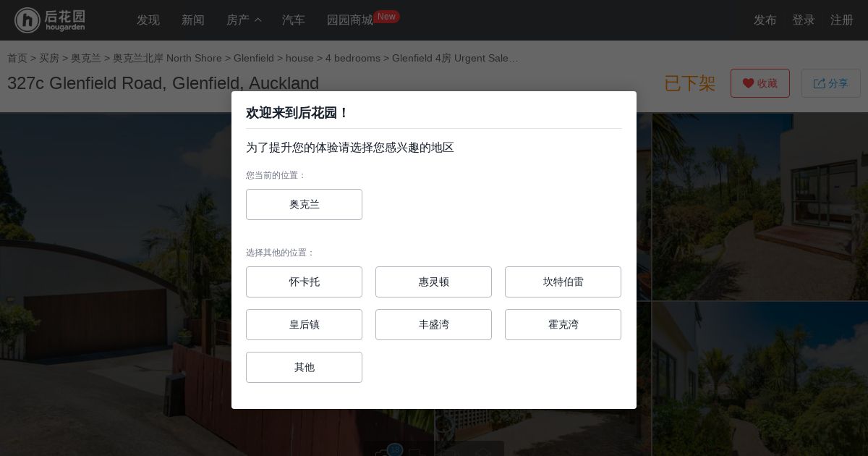
Task: Select 其他 region option
Action: pos(304,367)
